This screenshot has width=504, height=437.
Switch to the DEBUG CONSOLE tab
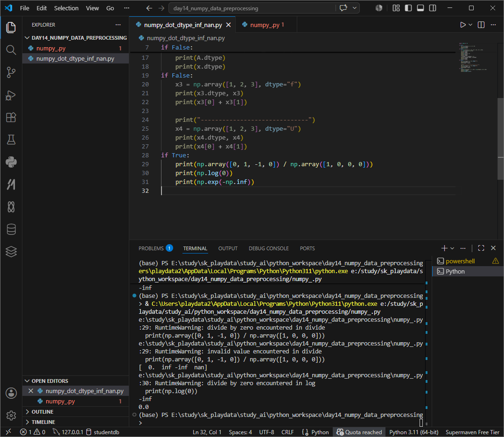[x=269, y=248]
